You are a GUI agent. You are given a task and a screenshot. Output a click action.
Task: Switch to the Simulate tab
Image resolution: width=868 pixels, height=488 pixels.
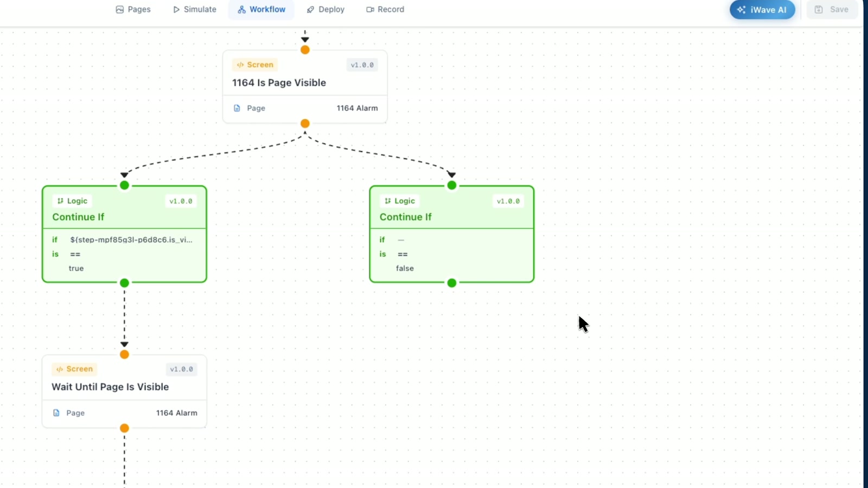pos(194,9)
